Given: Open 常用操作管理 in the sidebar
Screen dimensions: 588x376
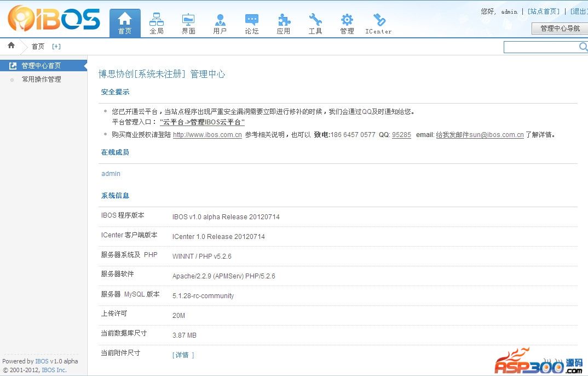Looking at the screenshot, I should 41,79.
